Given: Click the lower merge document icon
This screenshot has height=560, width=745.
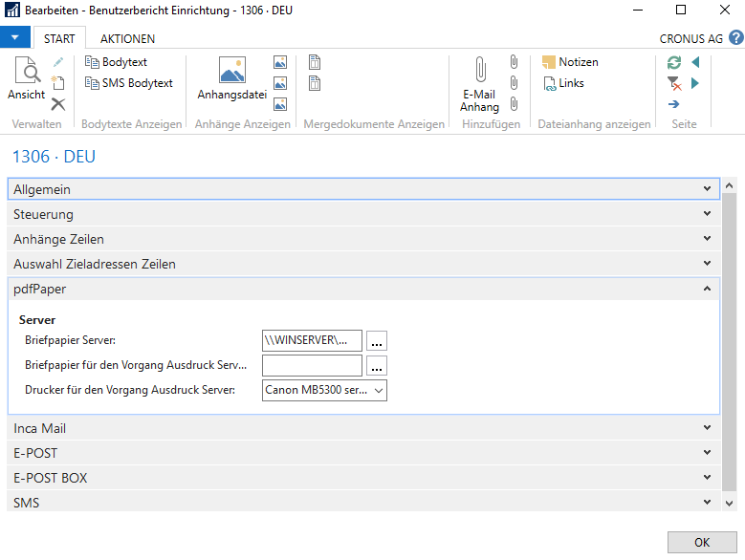Looking at the screenshot, I should coord(315,83).
